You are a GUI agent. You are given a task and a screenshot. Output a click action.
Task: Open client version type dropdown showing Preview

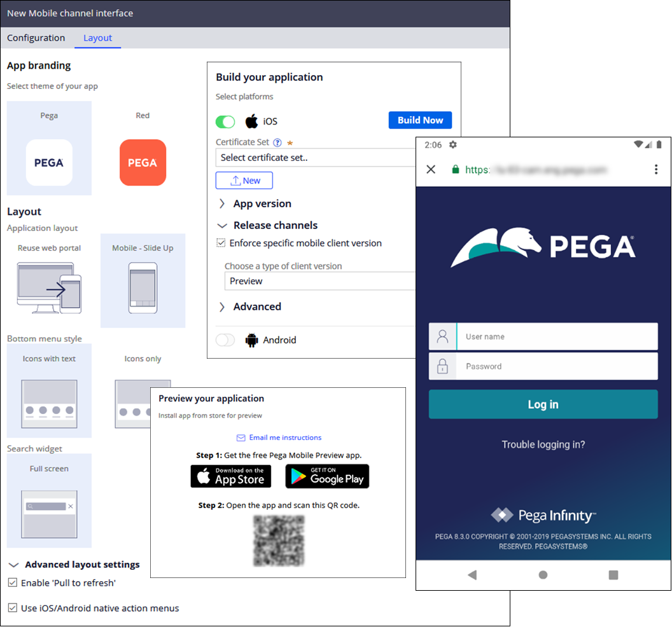319,281
